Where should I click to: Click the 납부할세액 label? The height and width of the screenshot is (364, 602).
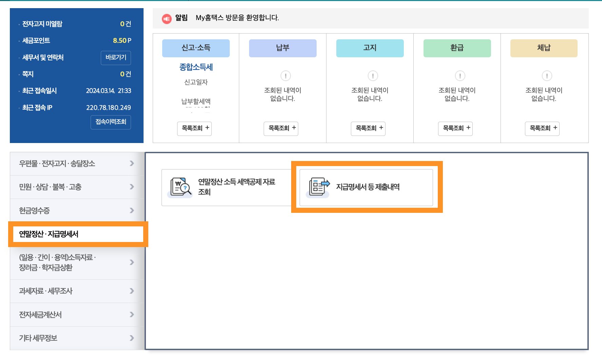[x=196, y=101]
